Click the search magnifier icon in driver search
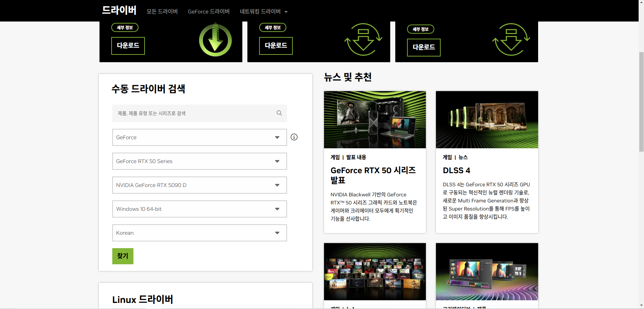The image size is (644, 309). [x=279, y=113]
